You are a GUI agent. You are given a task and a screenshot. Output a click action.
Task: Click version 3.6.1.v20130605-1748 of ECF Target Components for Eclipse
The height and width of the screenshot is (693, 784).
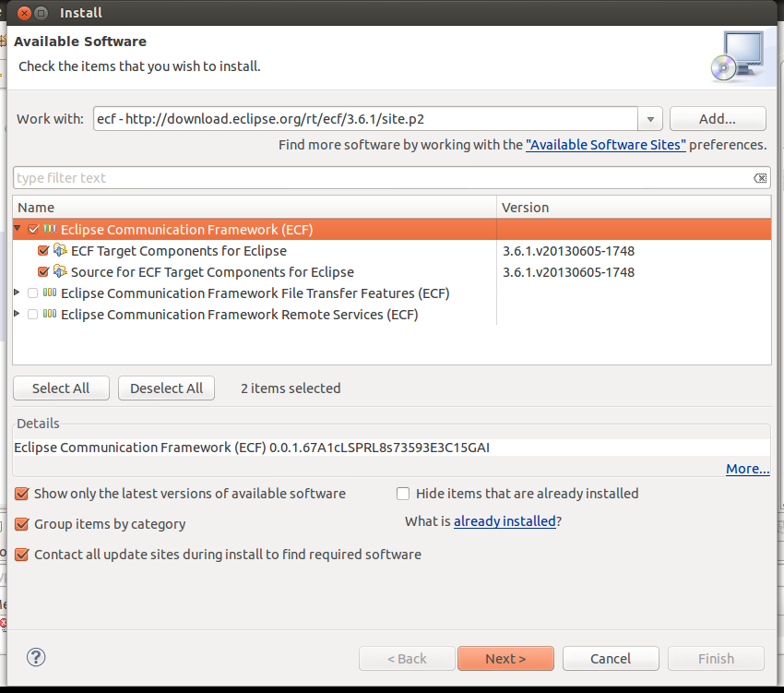568,251
